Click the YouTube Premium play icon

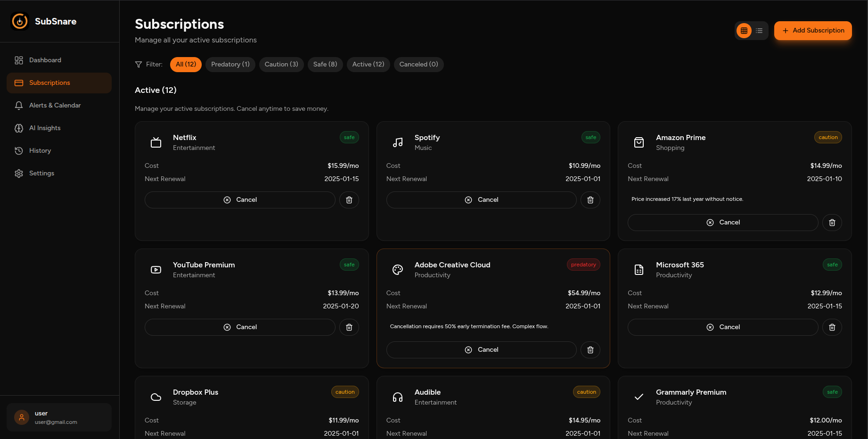pyautogui.click(x=156, y=270)
